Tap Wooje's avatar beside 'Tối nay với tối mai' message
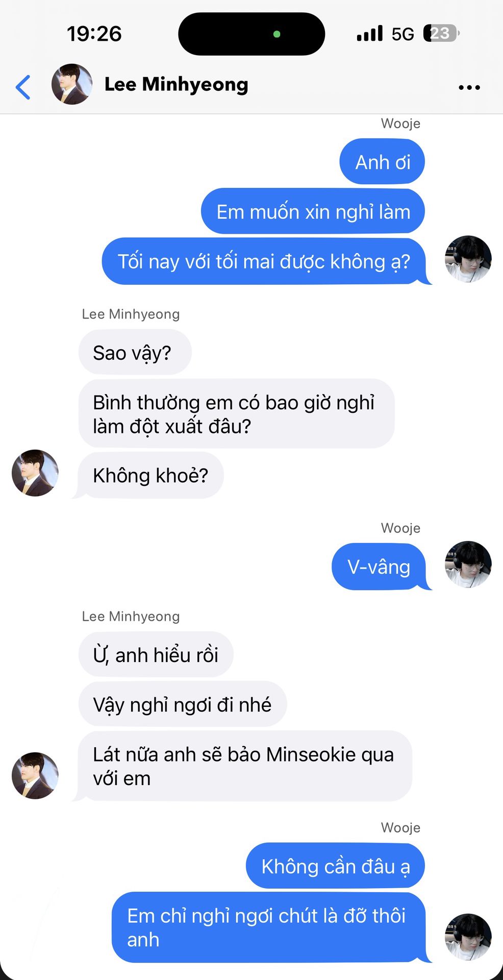 click(x=468, y=259)
